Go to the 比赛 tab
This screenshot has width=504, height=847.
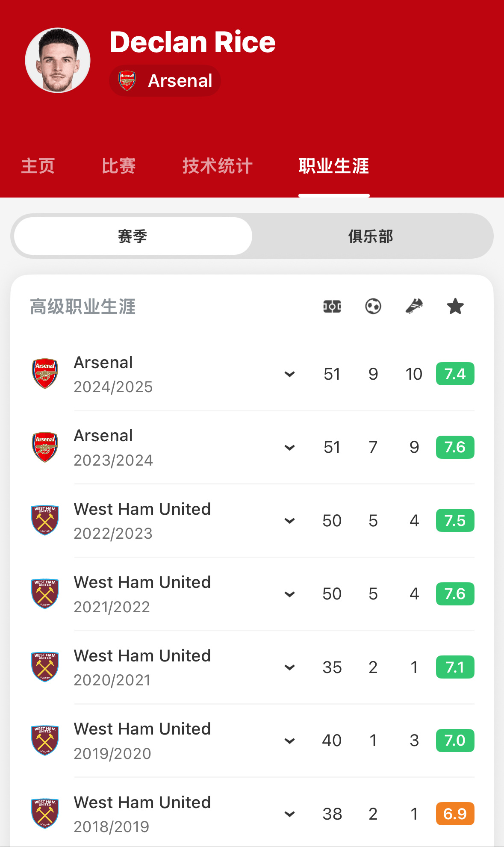click(119, 166)
